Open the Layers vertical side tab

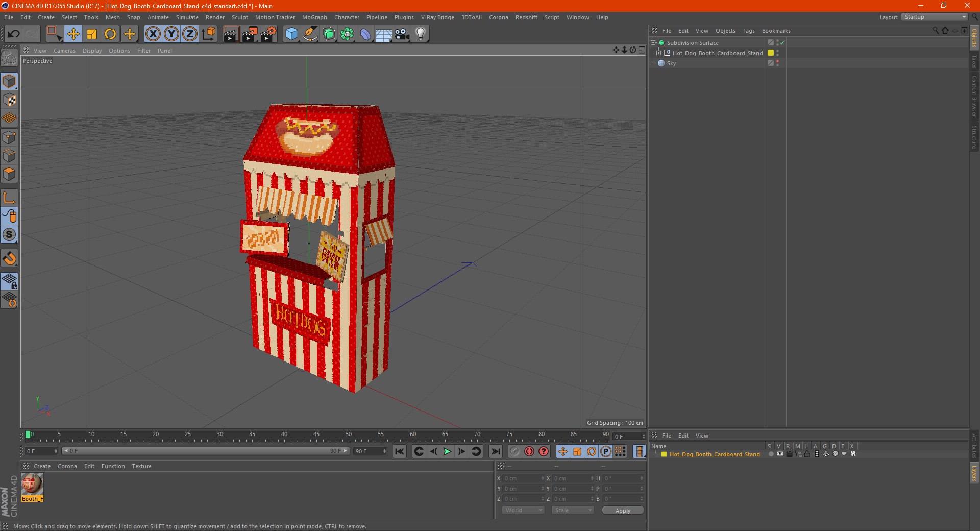pos(974,473)
